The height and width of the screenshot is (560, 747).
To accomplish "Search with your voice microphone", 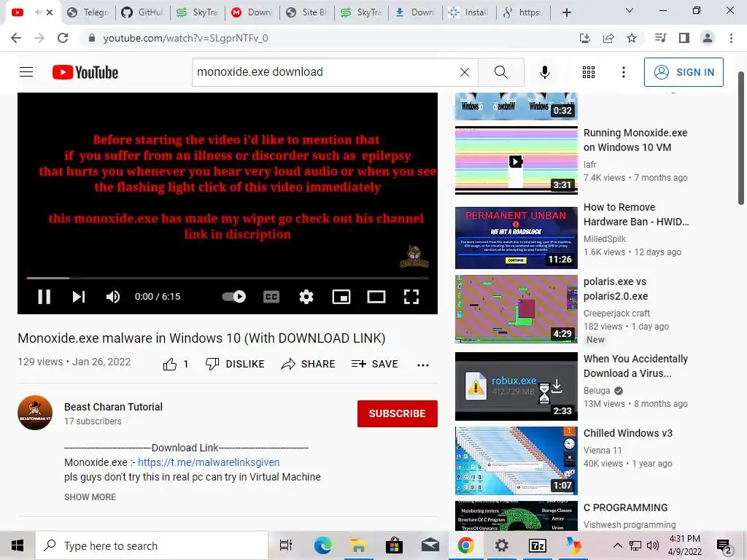I will (544, 72).
